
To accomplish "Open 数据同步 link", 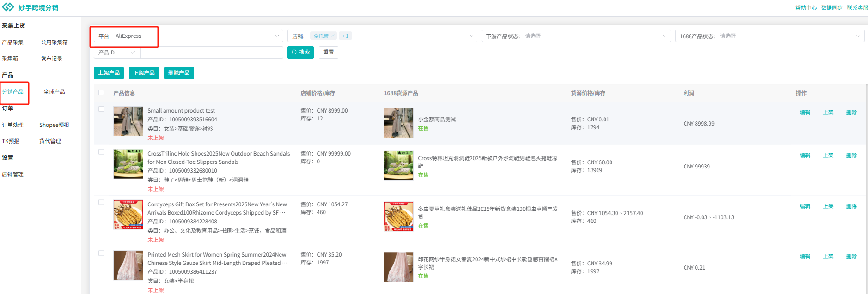I will click(x=832, y=8).
